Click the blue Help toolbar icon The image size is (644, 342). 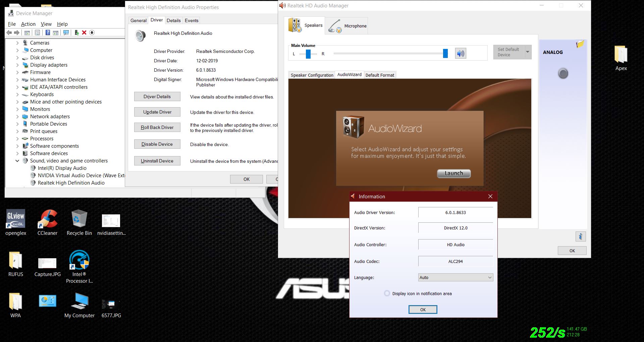pos(48,32)
